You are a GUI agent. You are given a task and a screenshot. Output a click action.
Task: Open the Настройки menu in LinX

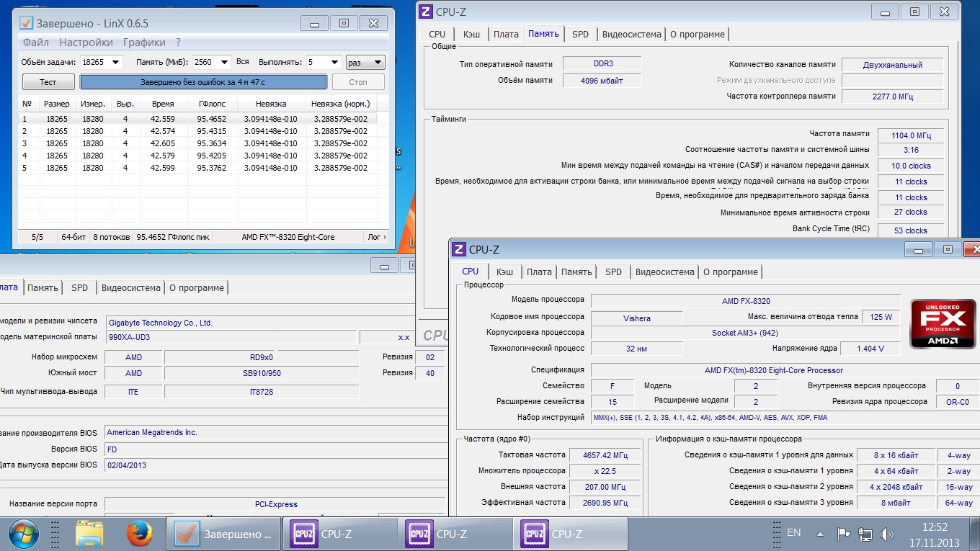[x=86, y=42]
